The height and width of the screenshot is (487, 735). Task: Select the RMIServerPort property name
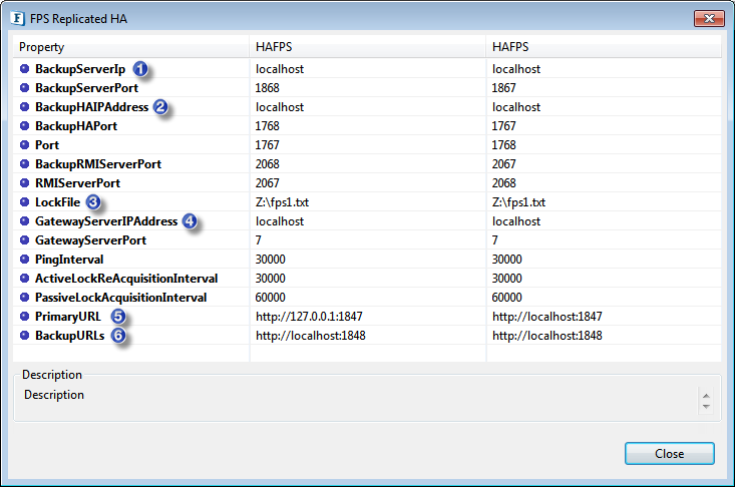click(77, 183)
